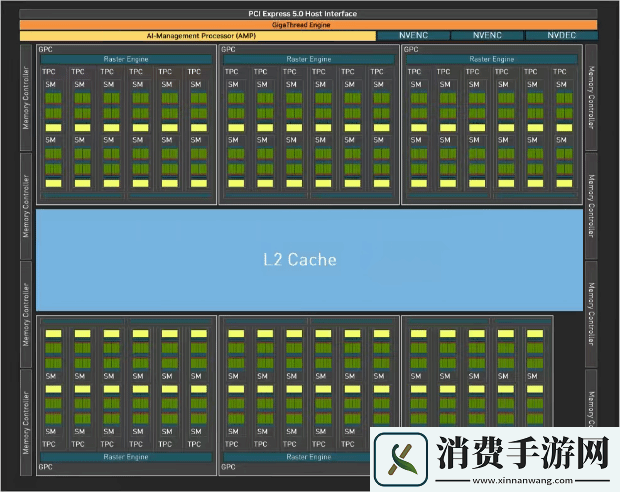620x492 pixels.
Task: Click Raster Engine in the bottom-left GPC
Action: pos(126,457)
